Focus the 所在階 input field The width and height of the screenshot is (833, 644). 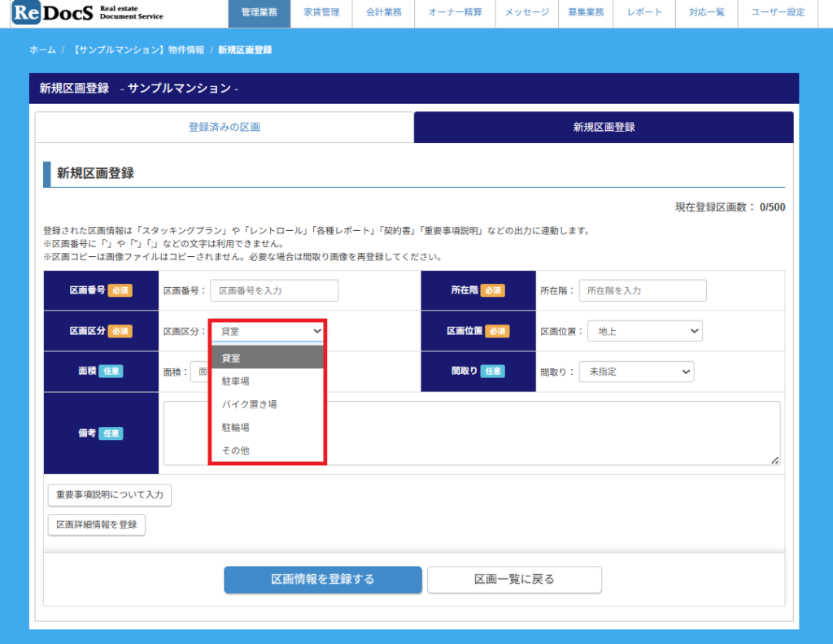(643, 291)
